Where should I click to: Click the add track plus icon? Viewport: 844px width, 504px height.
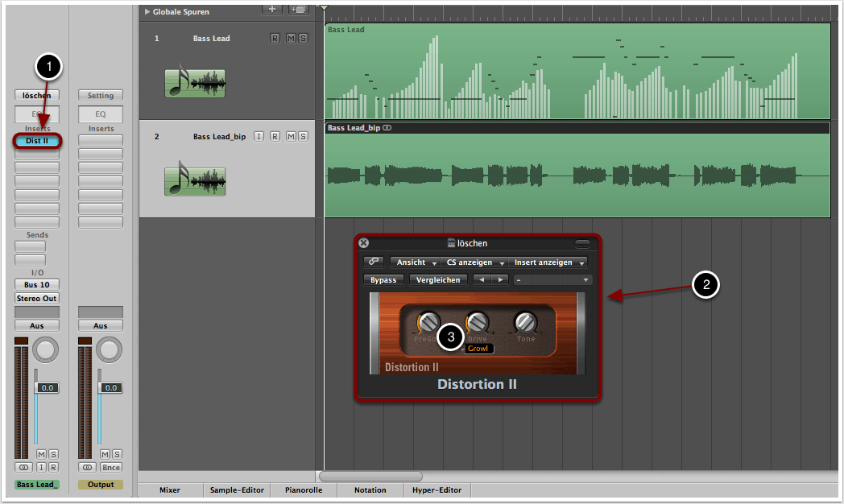tap(273, 10)
